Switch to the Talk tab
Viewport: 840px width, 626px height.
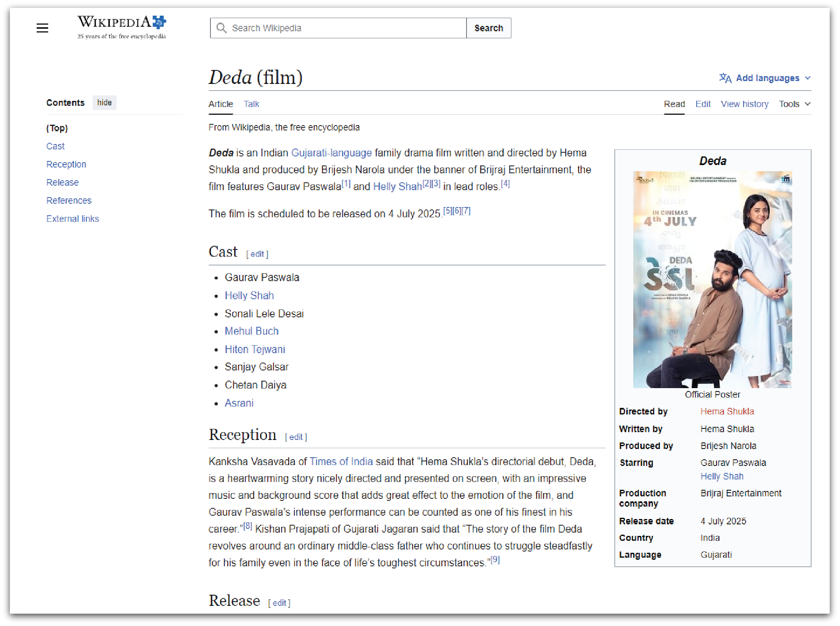[251, 104]
